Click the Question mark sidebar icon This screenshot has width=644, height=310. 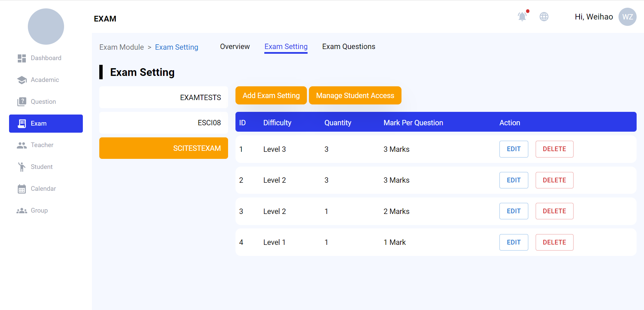point(22,102)
